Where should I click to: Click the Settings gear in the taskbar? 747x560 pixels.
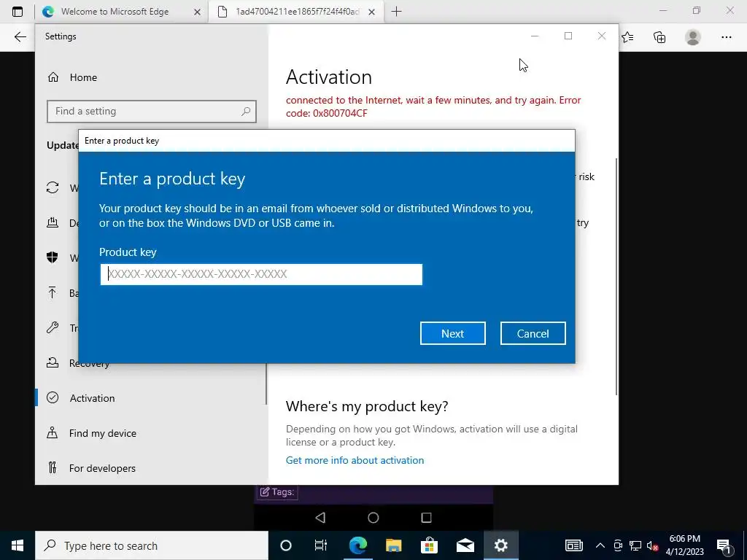click(500, 545)
